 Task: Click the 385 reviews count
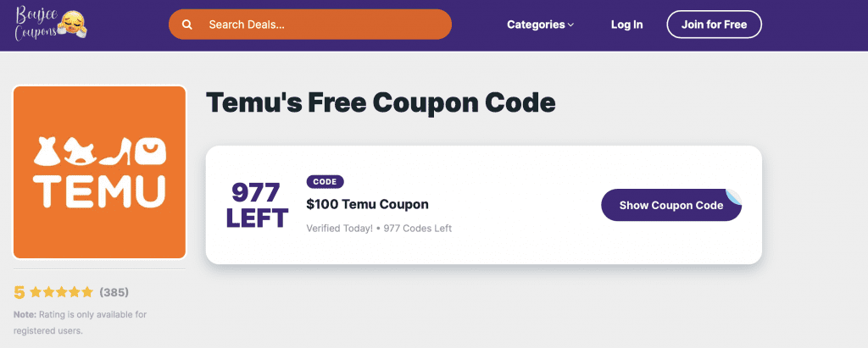coord(114,292)
